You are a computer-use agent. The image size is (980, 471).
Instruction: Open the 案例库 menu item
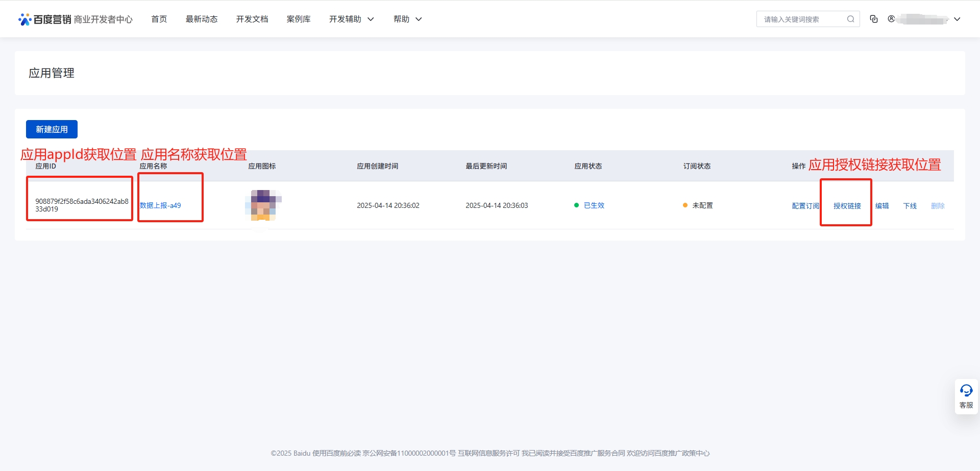pyautogui.click(x=299, y=19)
